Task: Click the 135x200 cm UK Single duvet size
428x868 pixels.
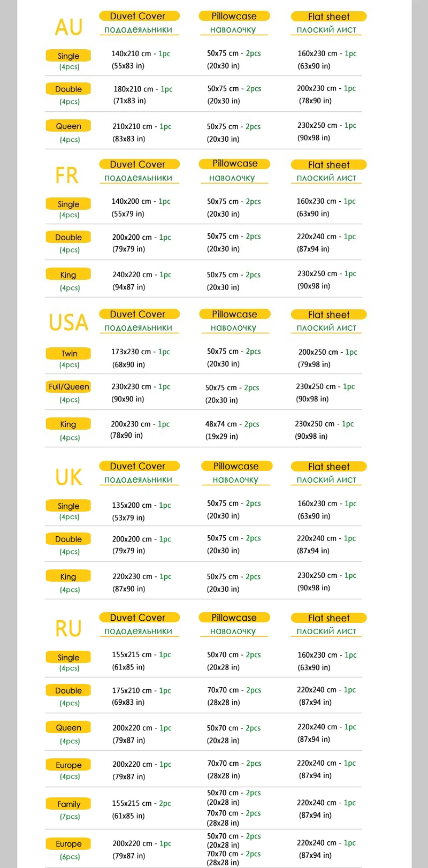Action: click(x=132, y=505)
